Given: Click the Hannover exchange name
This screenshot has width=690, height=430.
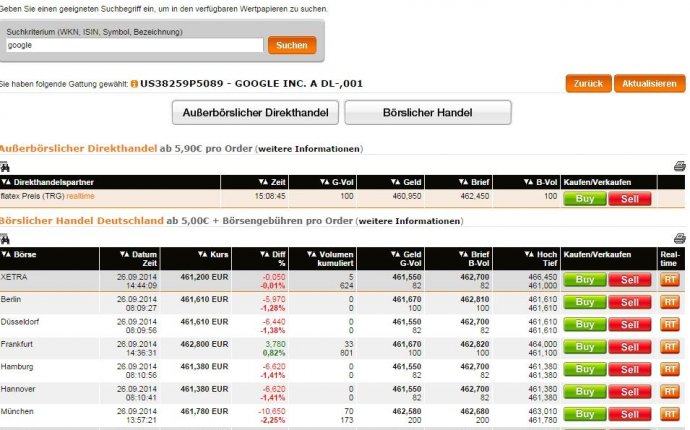Looking at the screenshot, I should (x=18, y=389).
